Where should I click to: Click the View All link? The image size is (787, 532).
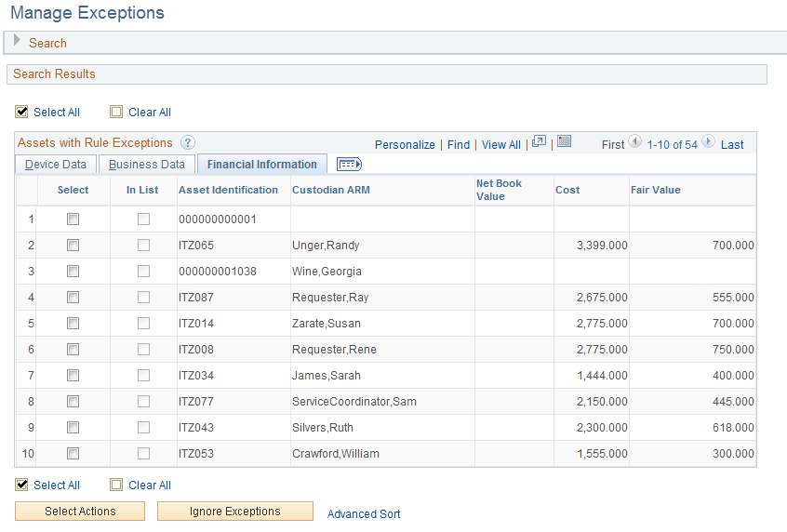pos(500,145)
